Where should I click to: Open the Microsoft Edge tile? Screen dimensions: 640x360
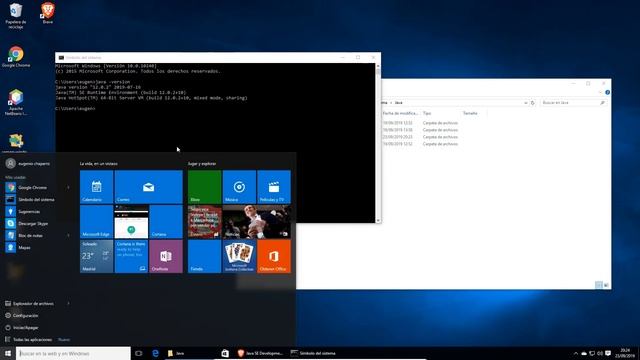(x=96, y=222)
